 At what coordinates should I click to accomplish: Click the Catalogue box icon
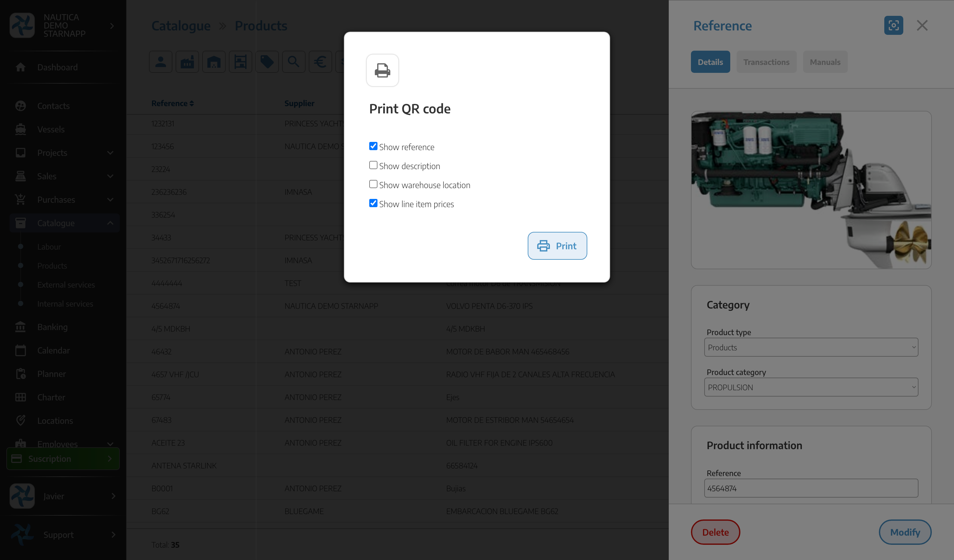[20, 223]
